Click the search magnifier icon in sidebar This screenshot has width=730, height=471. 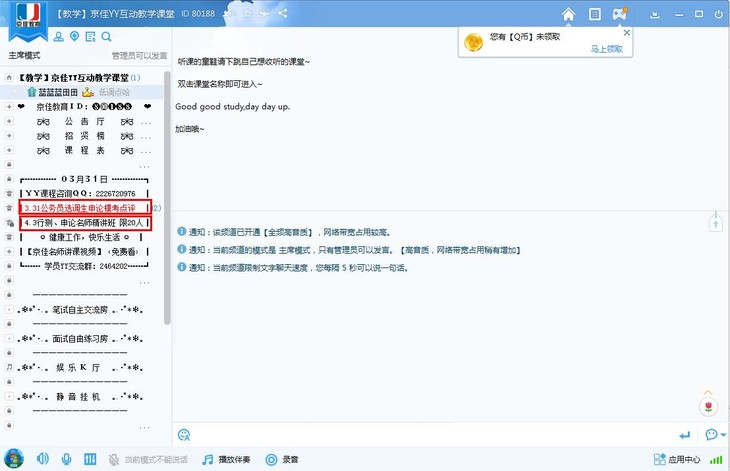click(x=106, y=37)
